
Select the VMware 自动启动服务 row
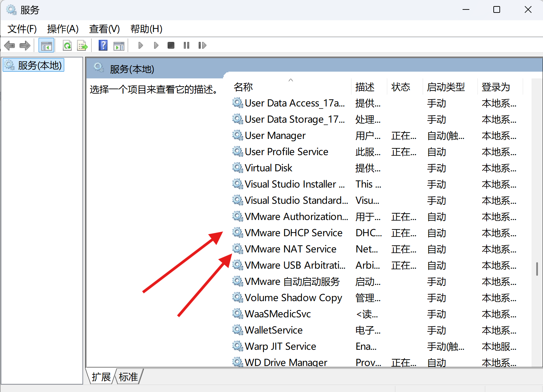click(377, 281)
